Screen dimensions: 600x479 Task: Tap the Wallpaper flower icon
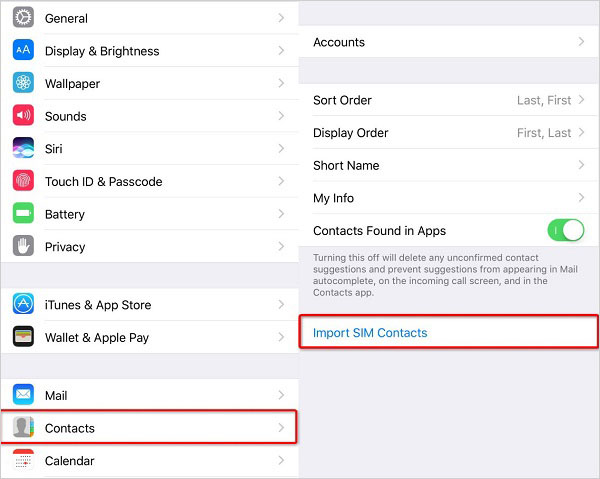(x=24, y=84)
